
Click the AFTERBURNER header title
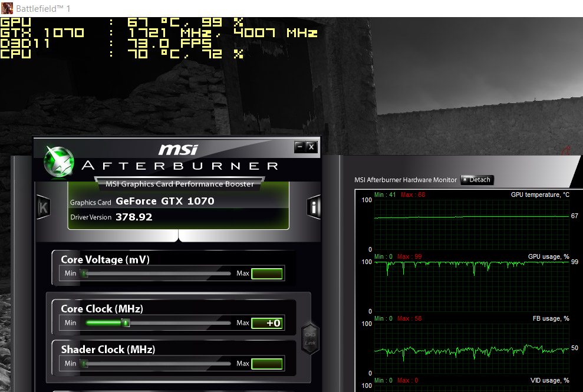point(180,166)
